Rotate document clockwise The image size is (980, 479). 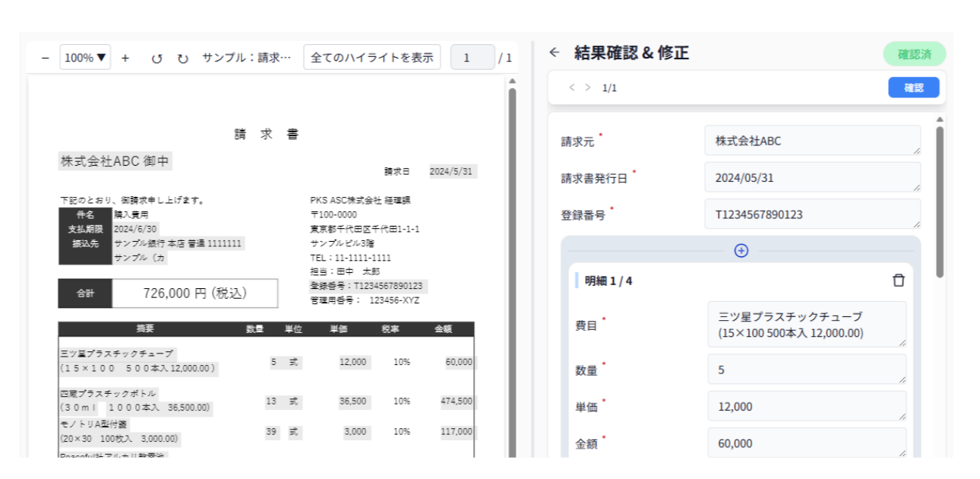coord(182,58)
